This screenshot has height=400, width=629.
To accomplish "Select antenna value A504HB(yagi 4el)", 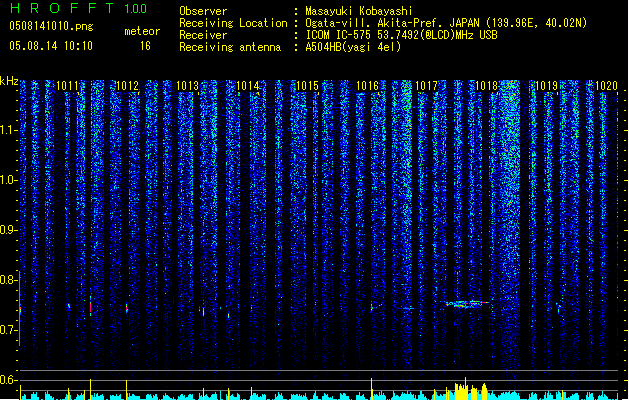I will point(353,47).
